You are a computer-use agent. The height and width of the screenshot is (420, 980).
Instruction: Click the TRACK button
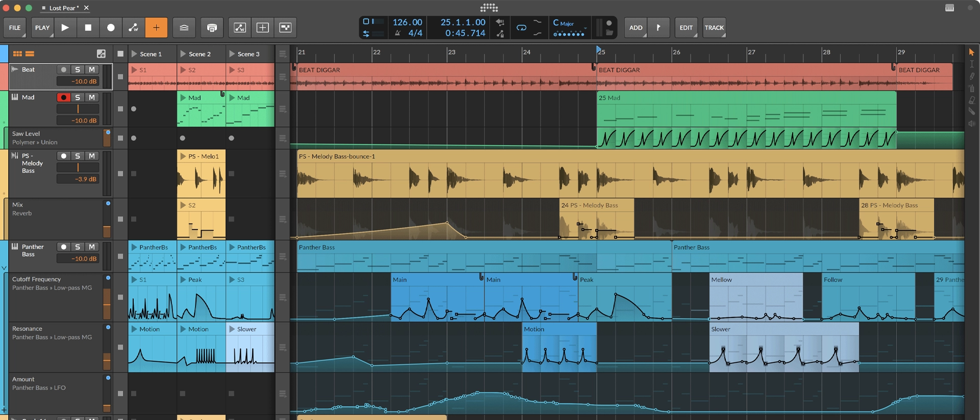(x=714, y=28)
